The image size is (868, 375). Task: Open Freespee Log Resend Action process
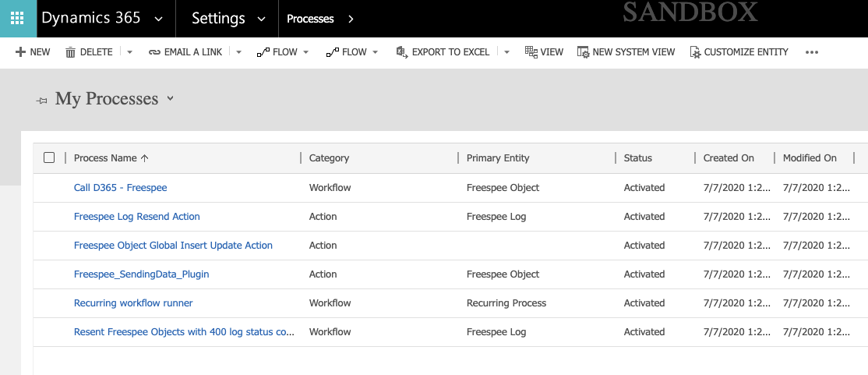point(136,217)
